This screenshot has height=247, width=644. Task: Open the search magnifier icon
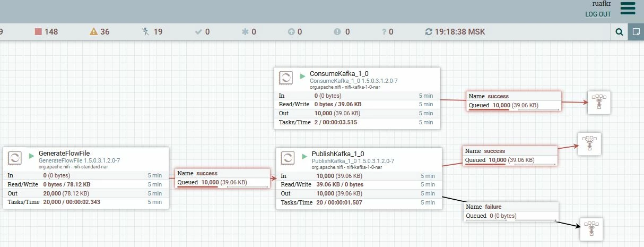click(619, 32)
